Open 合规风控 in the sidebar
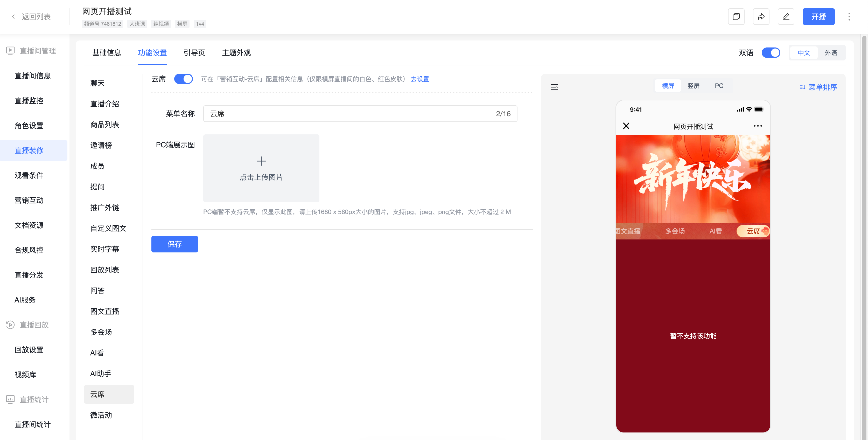Screen dimensions: 868x440 [29, 250]
